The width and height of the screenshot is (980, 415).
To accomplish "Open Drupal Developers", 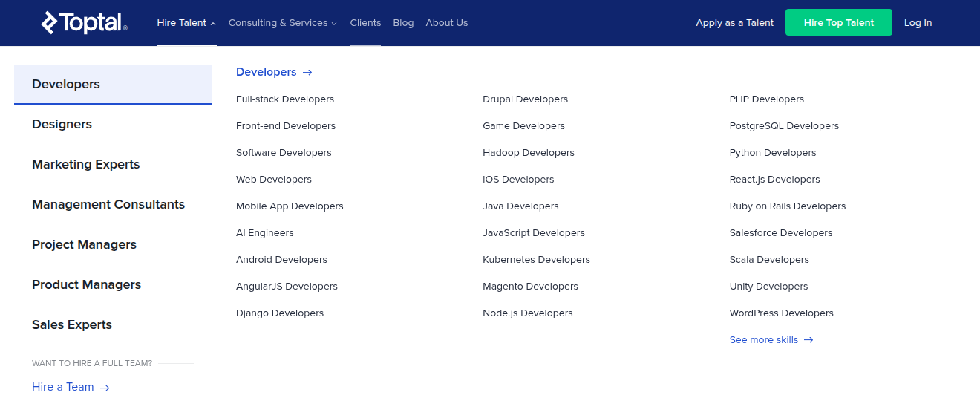I will pyautogui.click(x=525, y=99).
